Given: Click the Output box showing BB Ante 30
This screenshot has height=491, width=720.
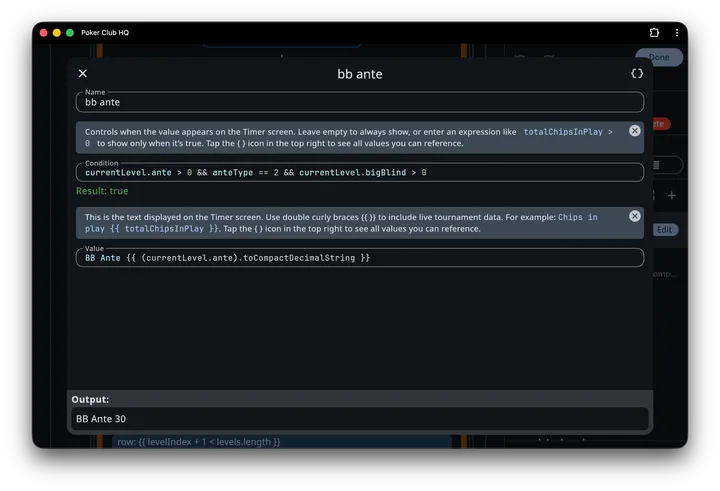Looking at the screenshot, I should click(x=360, y=418).
